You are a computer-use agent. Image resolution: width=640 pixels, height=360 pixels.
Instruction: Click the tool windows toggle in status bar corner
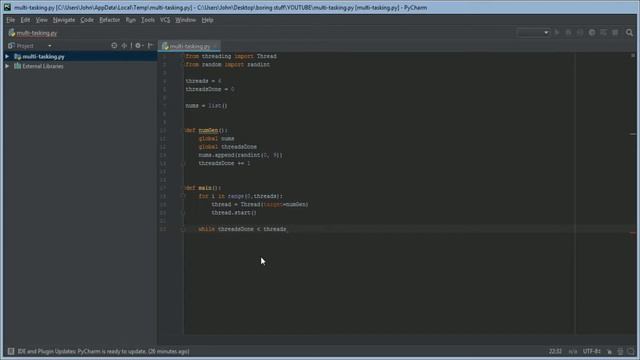pyautogui.click(x=11, y=351)
